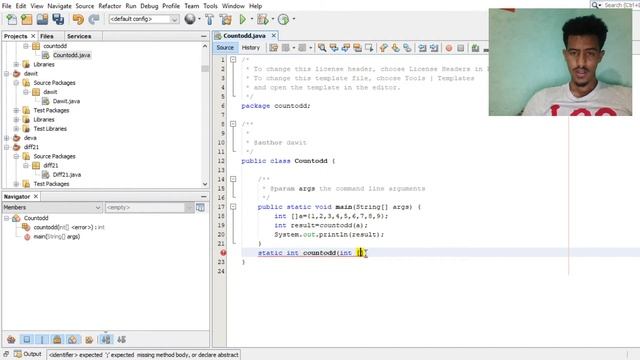640x360 pixels.
Task: Click the Shift Line Left icon
Action: (422, 48)
